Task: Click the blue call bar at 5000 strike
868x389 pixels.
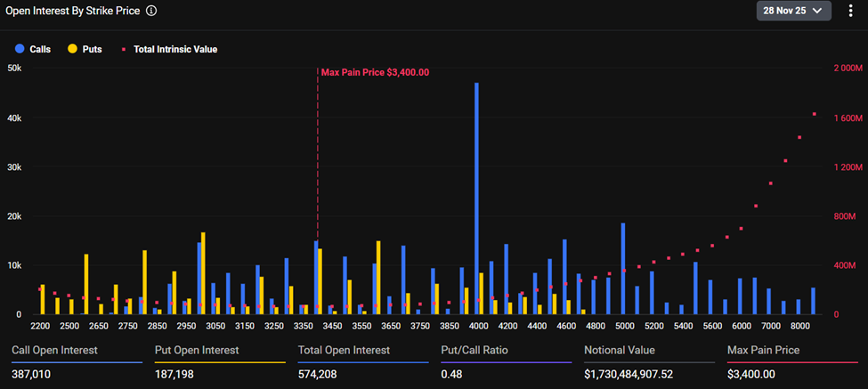Action: tap(622, 269)
